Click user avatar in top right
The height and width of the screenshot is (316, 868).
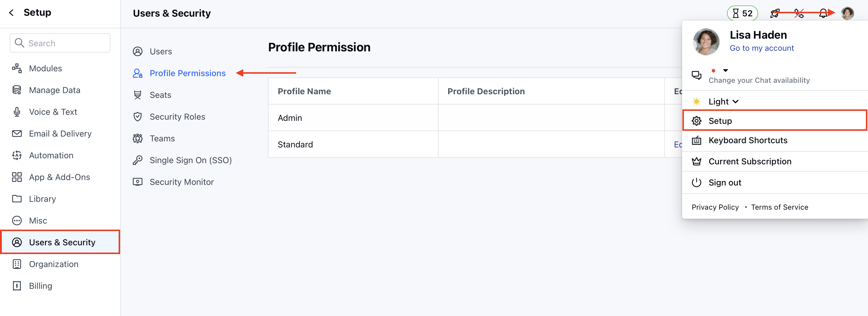click(x=847, y=14)
